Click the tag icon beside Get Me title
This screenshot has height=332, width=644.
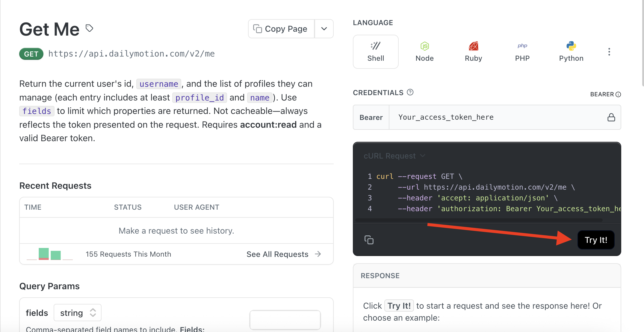tap(89, 28)
